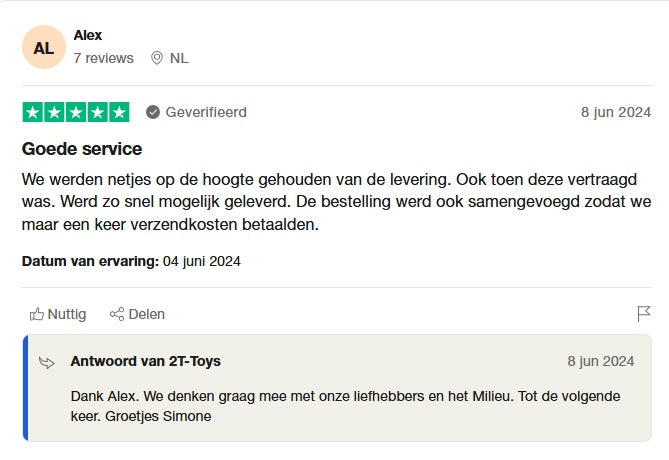Click the review date 8 jun 2024
669x460 pixels.
(x=616, y=112)
